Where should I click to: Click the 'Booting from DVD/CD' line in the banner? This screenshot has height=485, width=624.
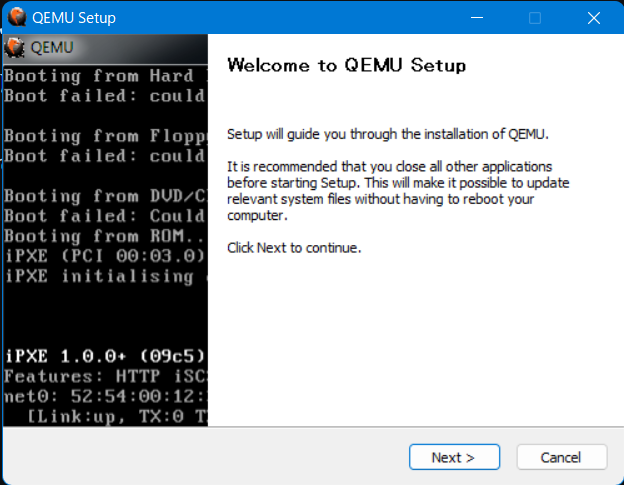coord(104,196)
